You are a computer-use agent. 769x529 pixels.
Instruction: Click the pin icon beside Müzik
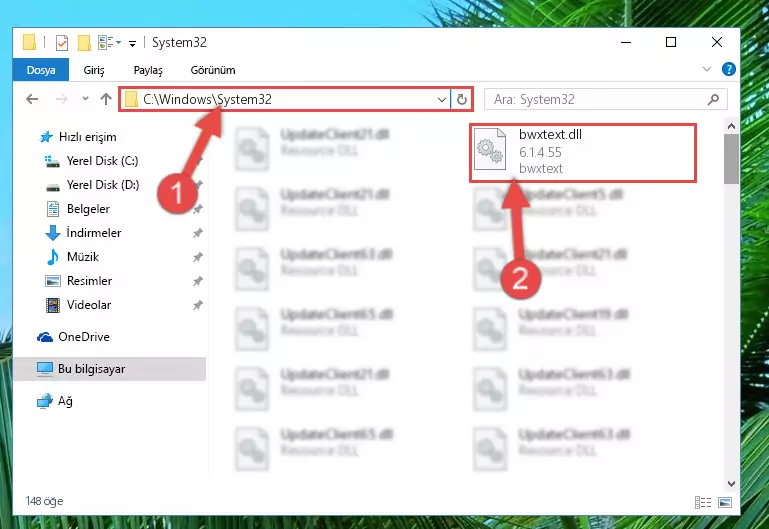pos(198,257)
